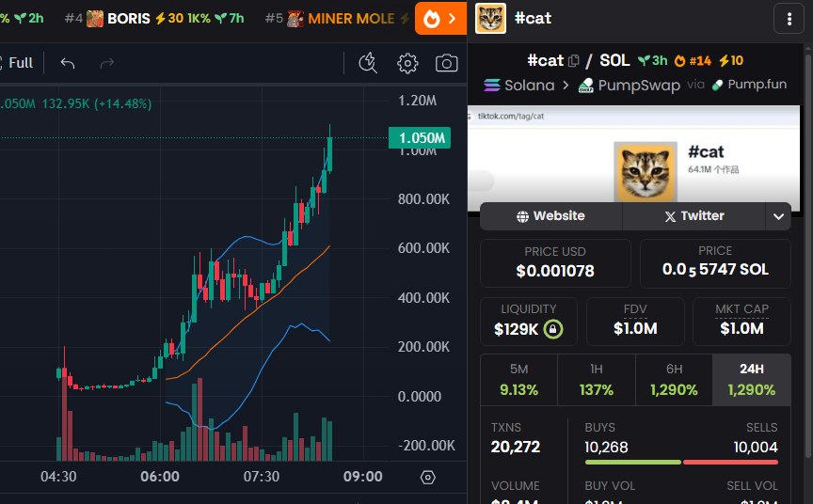Take a chart snapshot with camera icon
The image size is (813, 504).
[x=446, y=63]
